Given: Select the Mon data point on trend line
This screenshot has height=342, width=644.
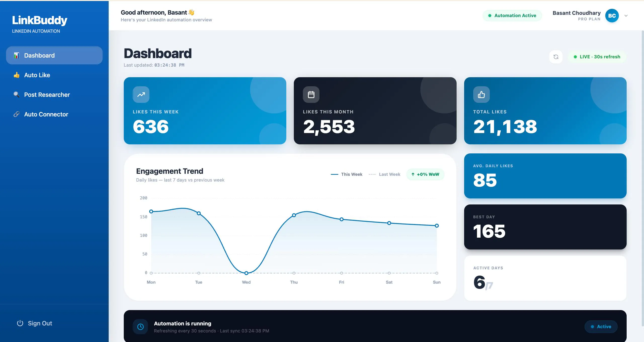Looking at the screenshot, I should pyautogui.click(x=151, y=211).
